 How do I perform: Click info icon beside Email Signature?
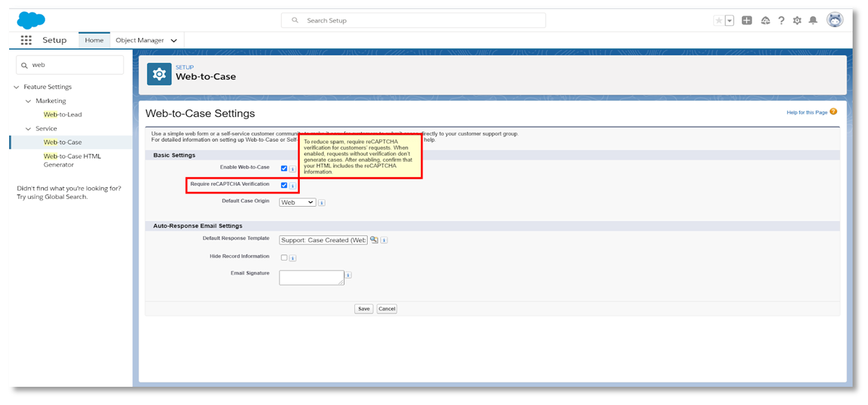tap(348, 275)
